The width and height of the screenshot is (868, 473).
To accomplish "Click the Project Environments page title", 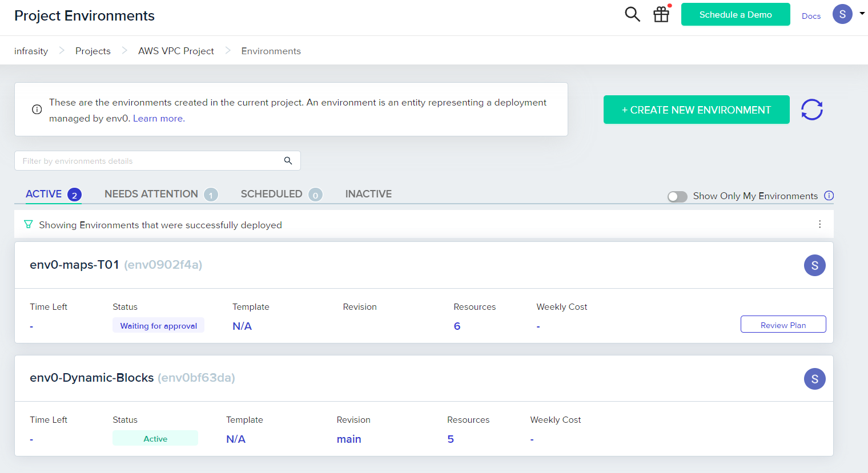I will (85, 15).
